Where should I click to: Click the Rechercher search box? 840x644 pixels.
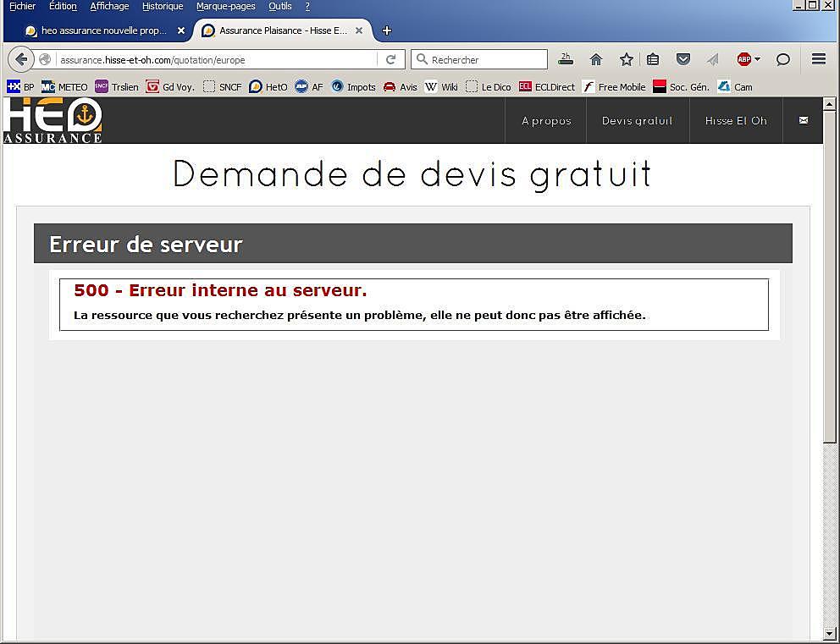479,59
